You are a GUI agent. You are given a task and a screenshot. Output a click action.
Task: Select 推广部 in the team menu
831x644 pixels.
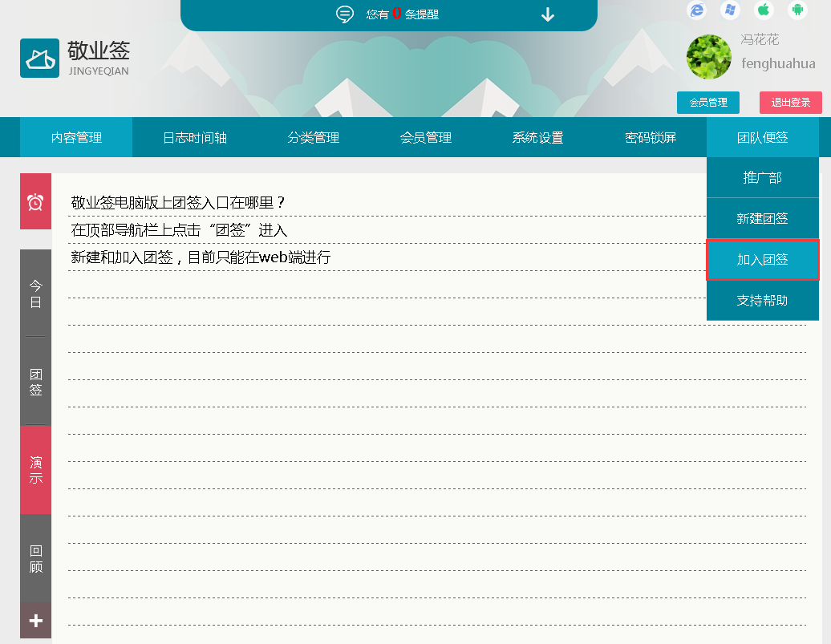click(x=763, y=177)
